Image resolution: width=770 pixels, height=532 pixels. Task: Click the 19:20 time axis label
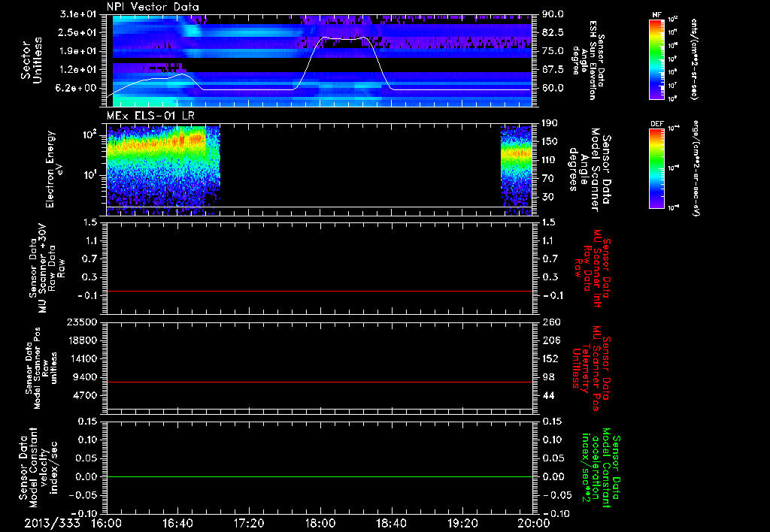pyautogui.click(x=462, y=523)
